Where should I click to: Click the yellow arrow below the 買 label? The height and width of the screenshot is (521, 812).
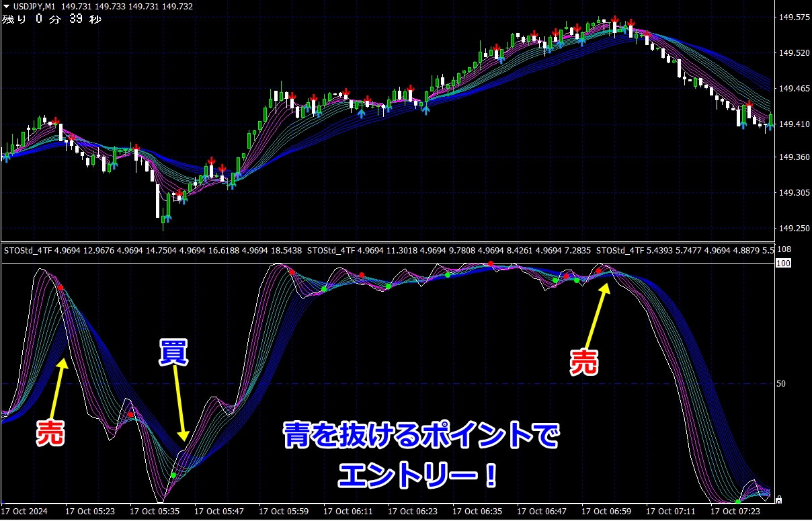(180, 405)
